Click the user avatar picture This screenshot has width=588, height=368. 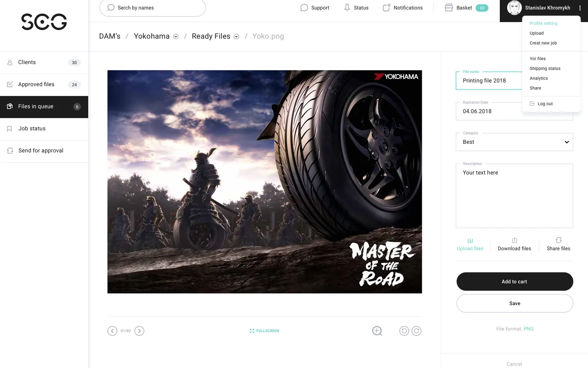514,8
